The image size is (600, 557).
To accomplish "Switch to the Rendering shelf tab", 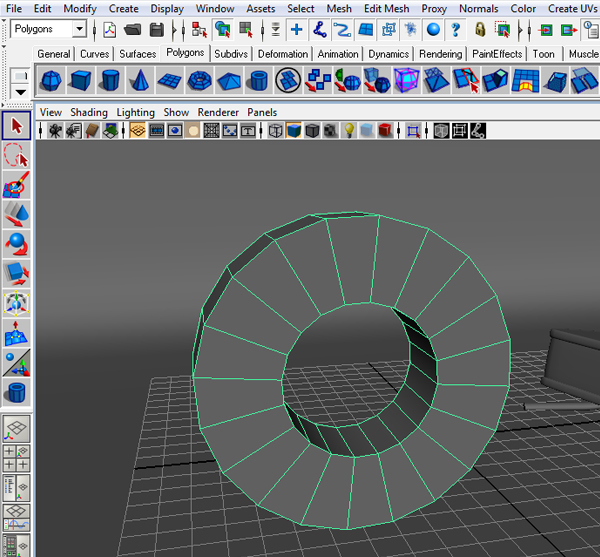I will point(440,54).
